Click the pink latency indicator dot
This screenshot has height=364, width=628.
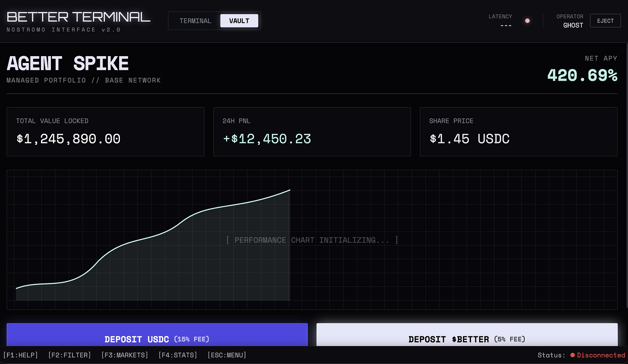pyautogui.click(x=527, y=21)
